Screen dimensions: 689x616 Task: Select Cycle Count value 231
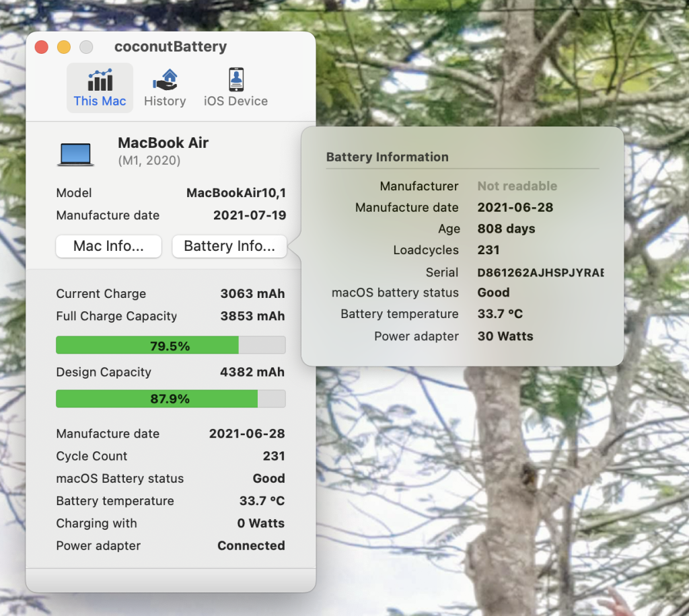point(274,456)
